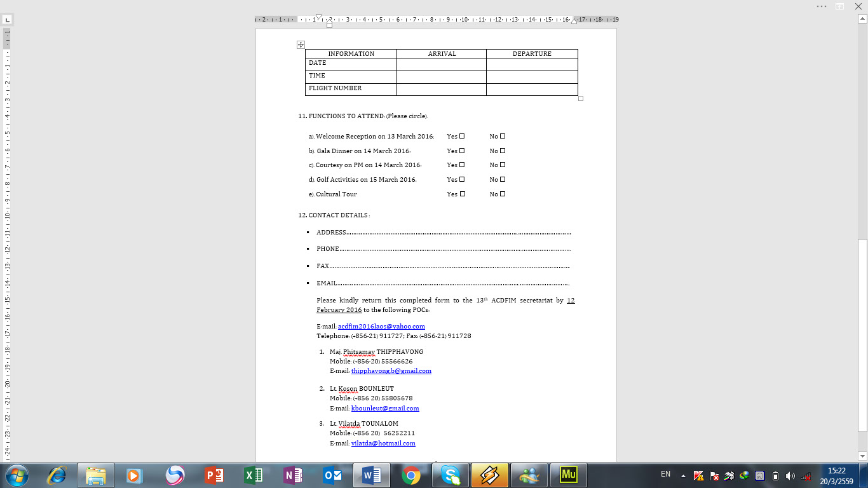The height and width of the screenshot is (488, 868).
Task: Click 'CONTACT DETAILS' heading text
Action: click(338, 215)
